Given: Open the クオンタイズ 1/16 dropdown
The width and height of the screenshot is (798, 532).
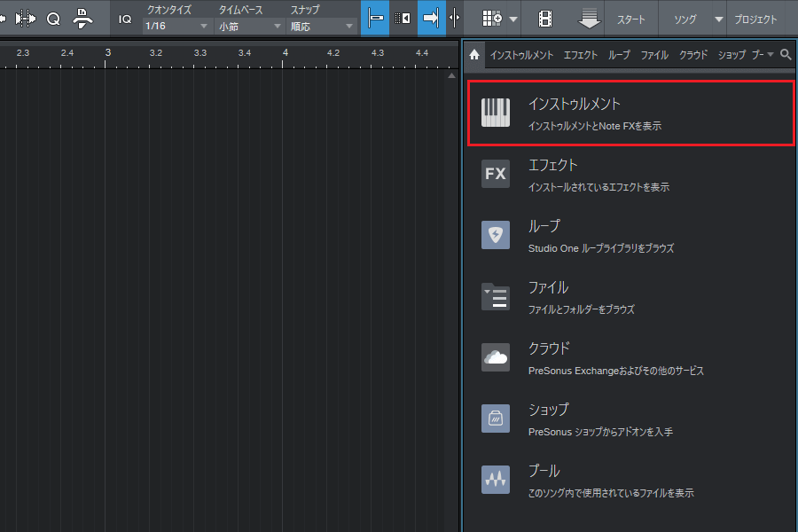Looking at the screenshot, I should tap(176, 26).
